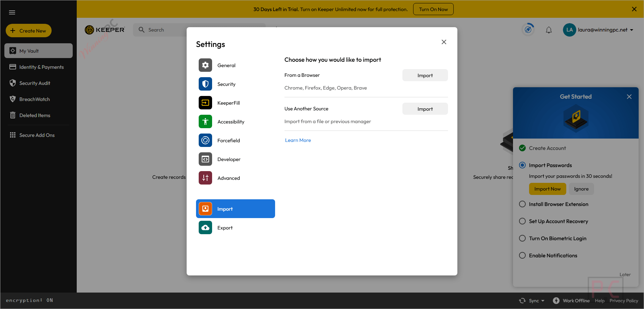Expand the laura@winningpc.net account dropdown
Screen dimensions: 644x309
click(632, 30)
